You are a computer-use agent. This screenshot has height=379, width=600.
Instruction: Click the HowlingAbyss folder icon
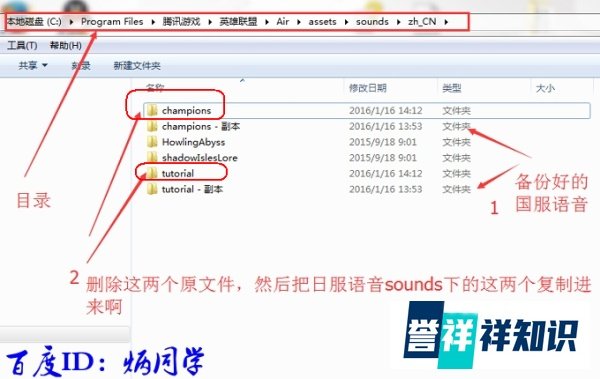pyautogui.click(x=152, y=142)
